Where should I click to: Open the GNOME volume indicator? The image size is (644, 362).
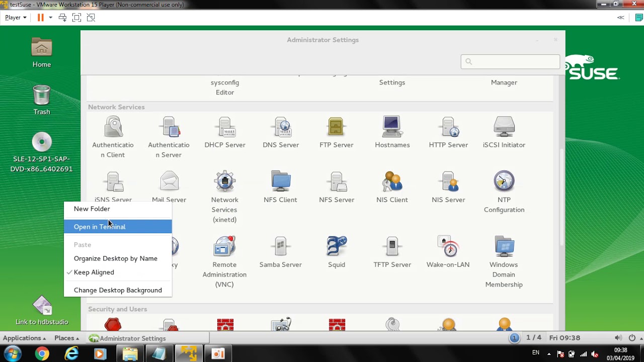(x=618, y=338)
